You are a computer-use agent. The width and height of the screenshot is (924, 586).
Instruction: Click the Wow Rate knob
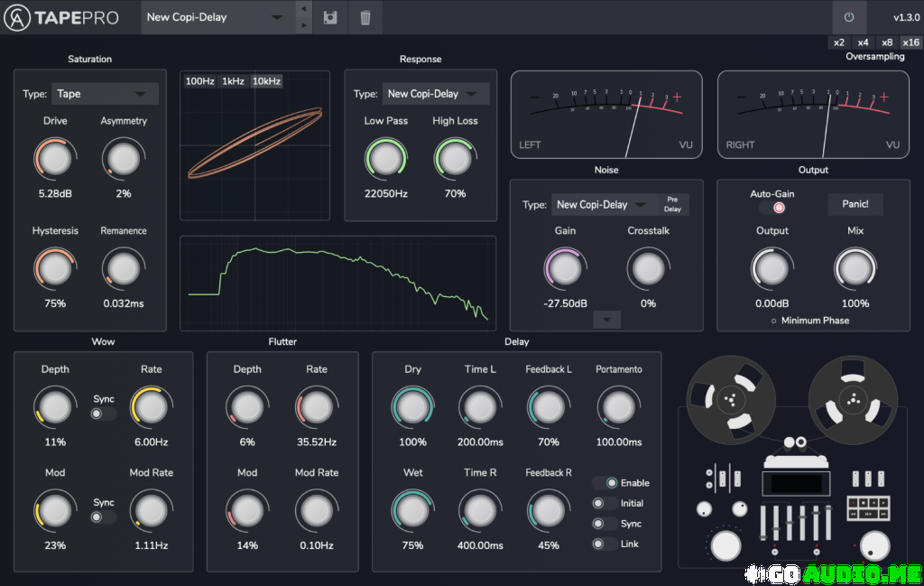pos(152,407)
